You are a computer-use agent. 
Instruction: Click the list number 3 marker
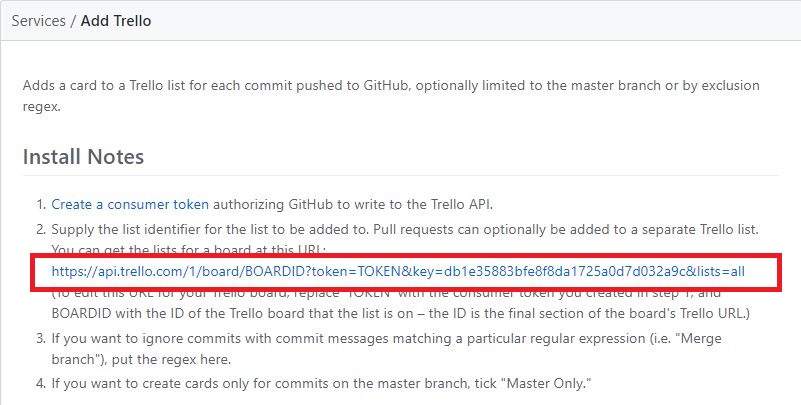click(41, 339)
